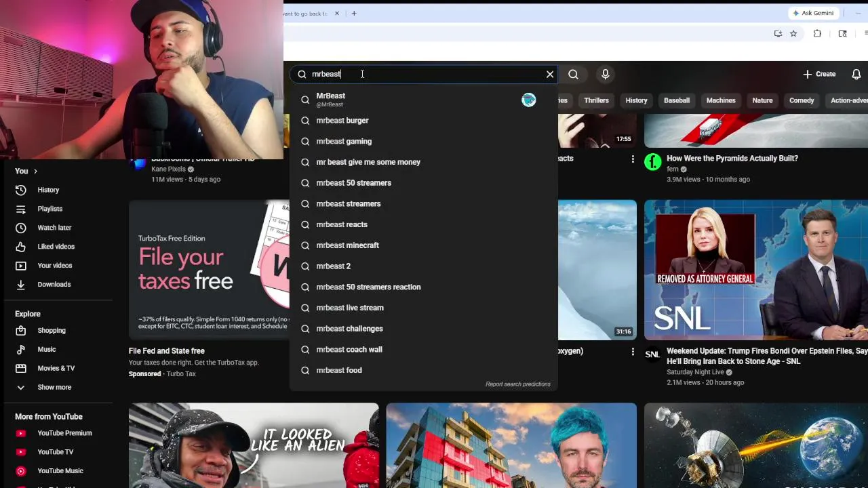
Task: Open the TurboTax File your taxes free ad
Action: click(209, 270)
